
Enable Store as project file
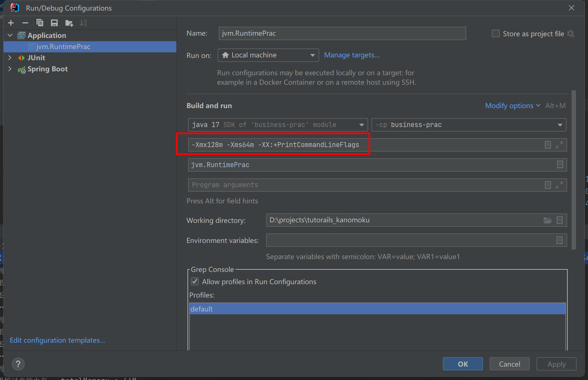pyautogui.click(x=496, y=34)
